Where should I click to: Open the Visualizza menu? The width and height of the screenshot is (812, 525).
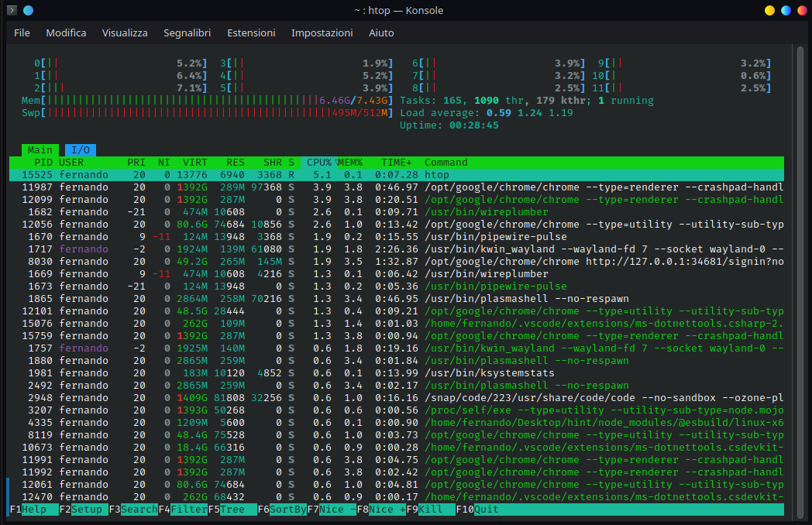tap(125, 33)
